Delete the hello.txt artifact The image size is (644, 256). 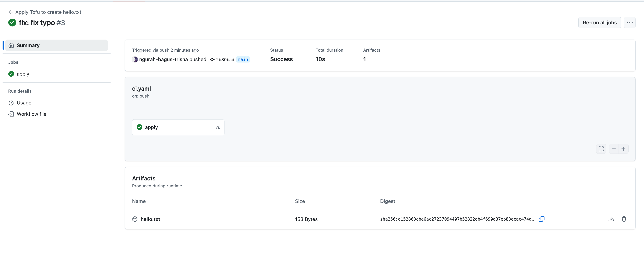624,219
